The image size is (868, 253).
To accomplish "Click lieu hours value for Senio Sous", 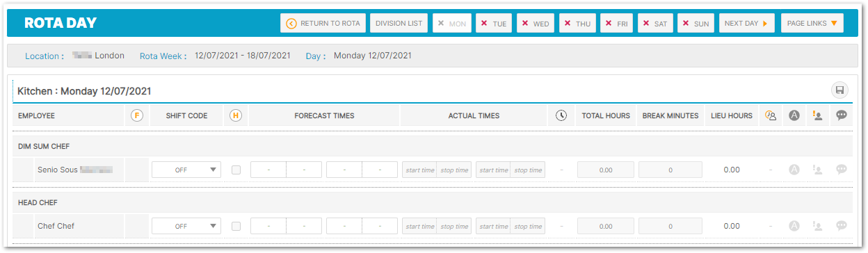I will coord(732,170).
